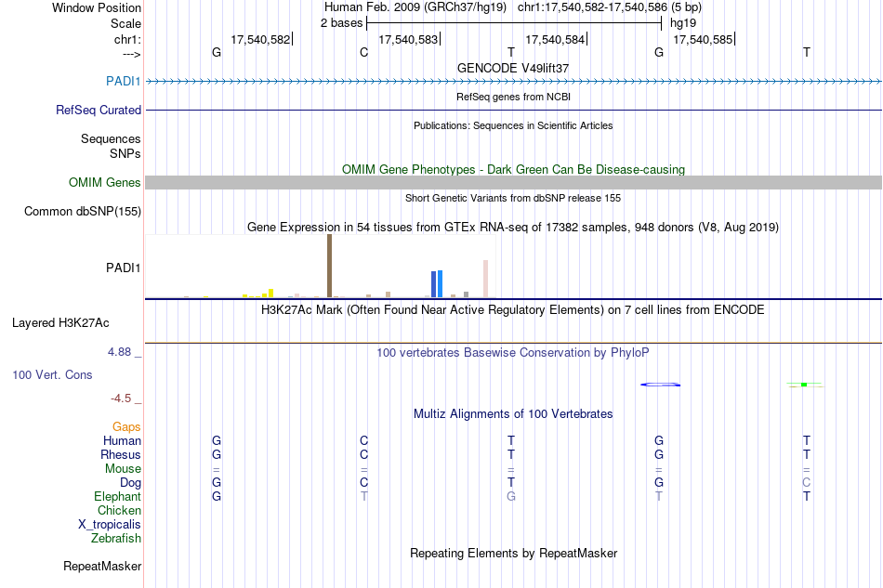The height and width of the screenshot is (588, 883).
Task: Click the ---> strand direction label
Action: 132,54
